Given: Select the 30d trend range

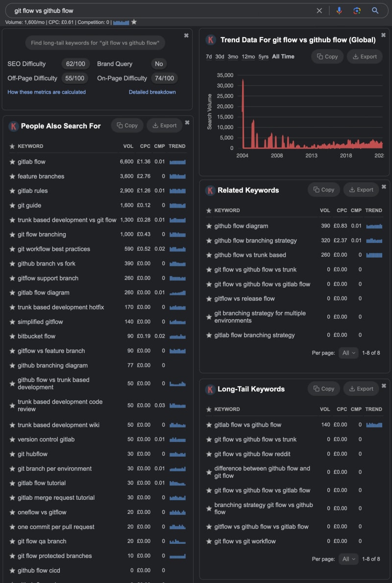Looking at the screenshot, I should click(220, 56).
